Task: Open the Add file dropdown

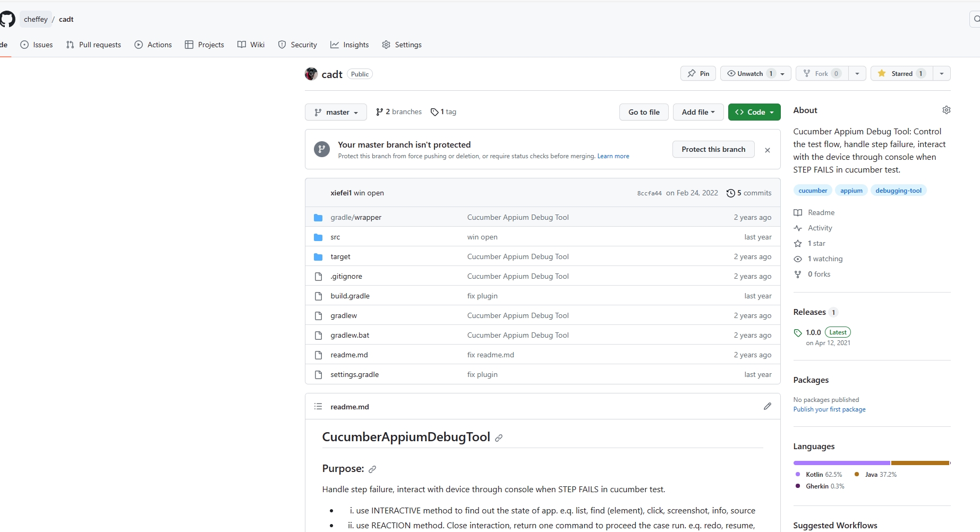Action: point(698,112)
